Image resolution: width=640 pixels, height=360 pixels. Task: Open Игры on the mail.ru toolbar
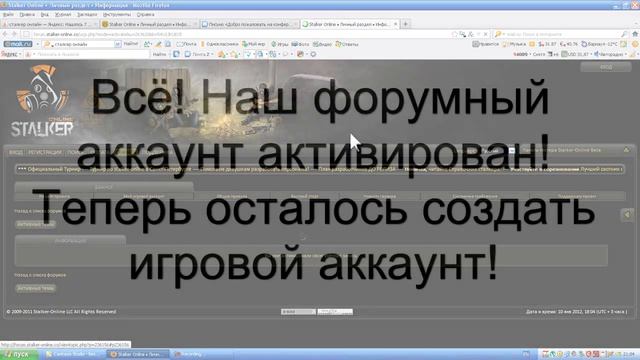pyautogui.click(x=280, y=44)
